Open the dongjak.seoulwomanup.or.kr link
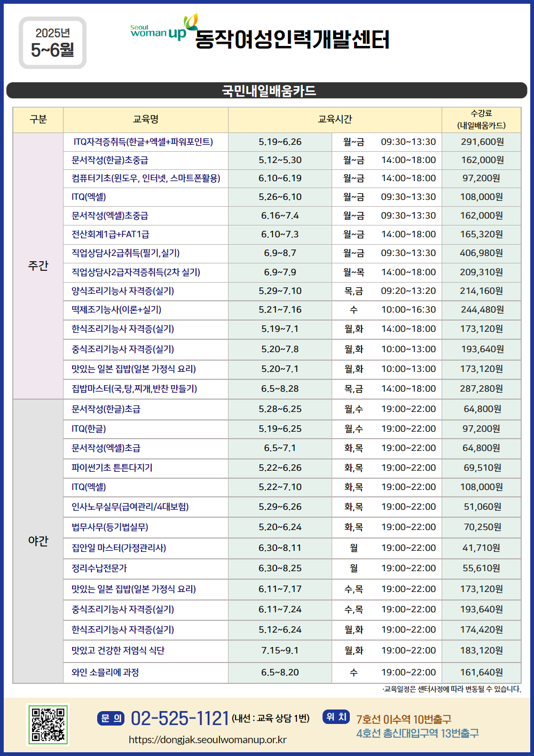This screenshot has height=756, width=534. pyautogui.click(x=208, y=740)
